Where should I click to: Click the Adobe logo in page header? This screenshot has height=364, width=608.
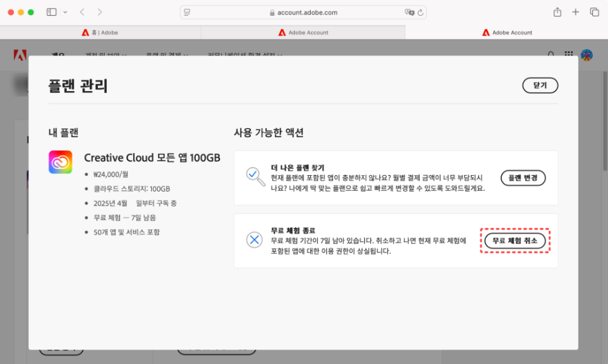coord(20,55)
